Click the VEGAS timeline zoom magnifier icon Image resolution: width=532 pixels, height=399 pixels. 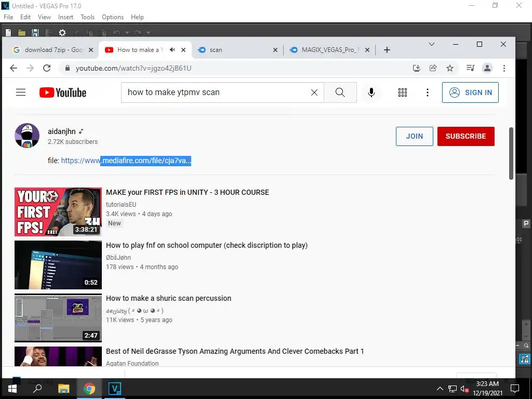click(x=526, y=345)
